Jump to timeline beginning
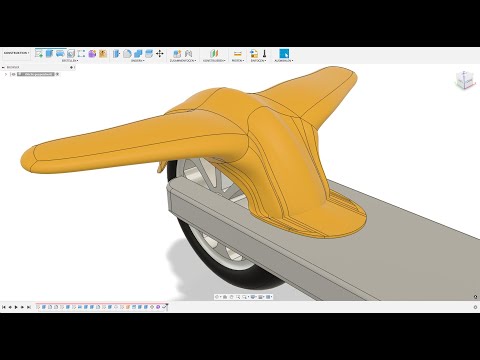Screen dimensions: 480x360 click(x=4, y=307)
